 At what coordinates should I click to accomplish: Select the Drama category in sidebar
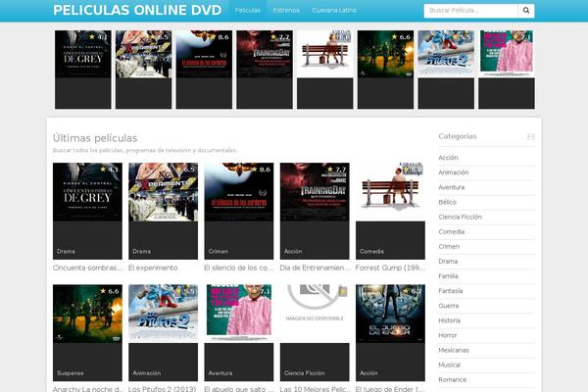coord(448,262)
